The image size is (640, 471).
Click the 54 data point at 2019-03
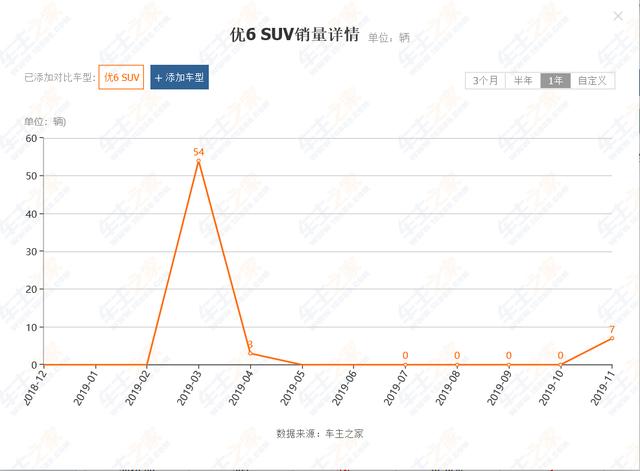(198, 161)
